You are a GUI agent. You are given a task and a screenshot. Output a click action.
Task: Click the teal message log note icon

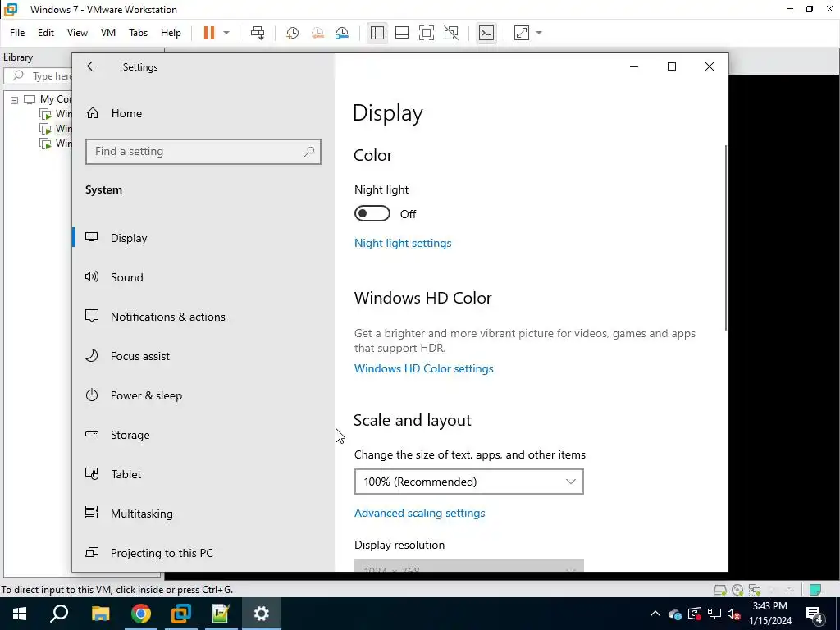(x=815, y=590)
